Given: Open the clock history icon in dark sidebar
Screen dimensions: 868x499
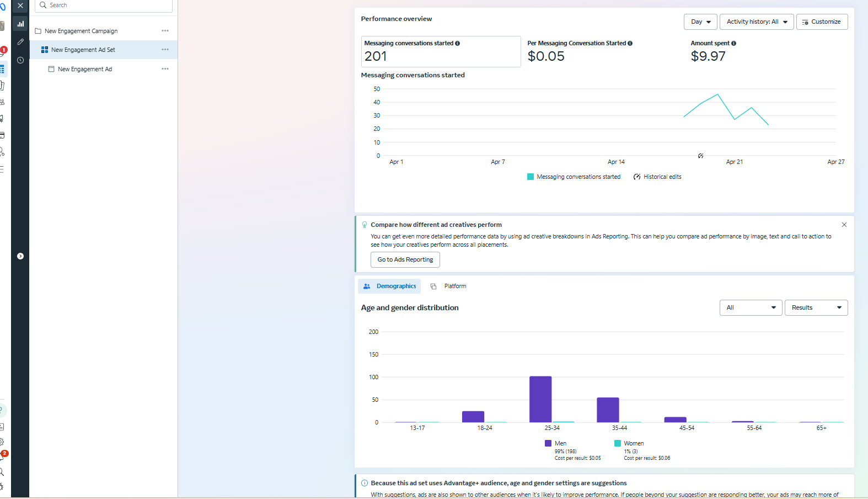Looking at the screenshot, I should tap(20, 60).
